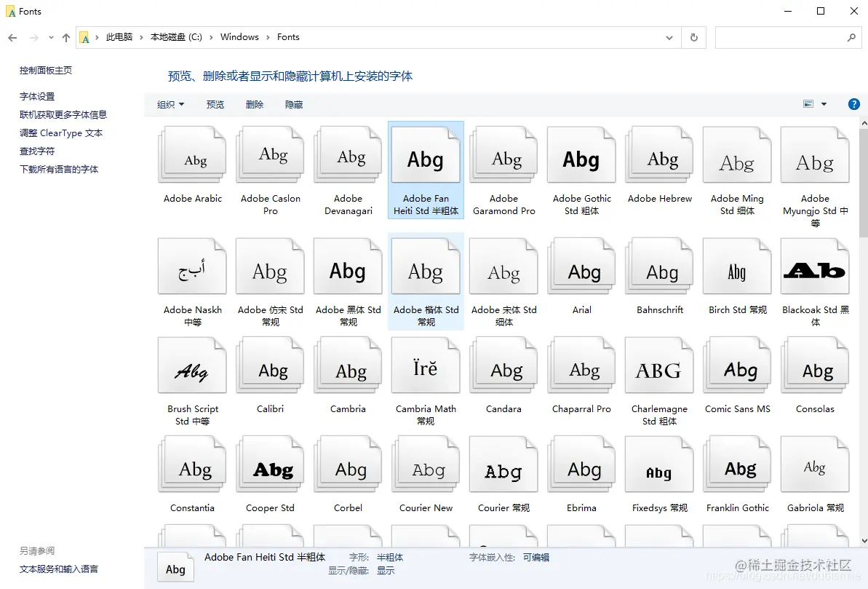Open recent locations dropdown arrow
The width and height of the screenshot is (868, 589).
(x=51, y=38)
